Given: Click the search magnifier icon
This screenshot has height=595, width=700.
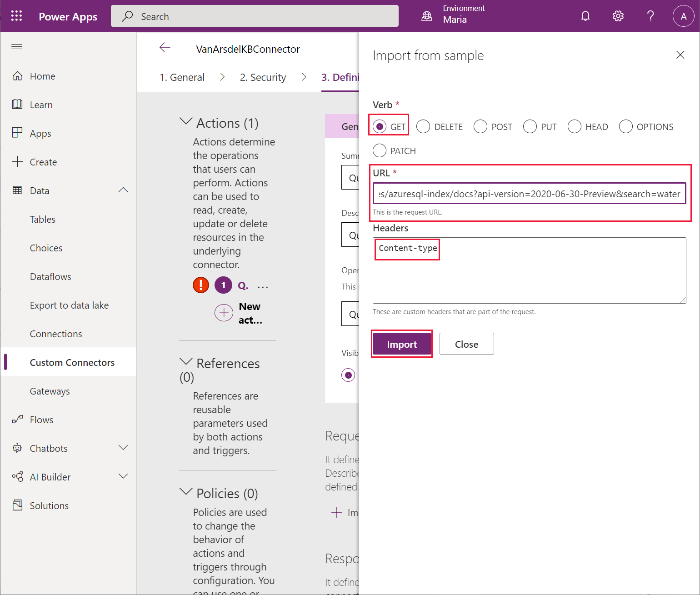Looking at the screenshot, I should (x=128, y=16).
